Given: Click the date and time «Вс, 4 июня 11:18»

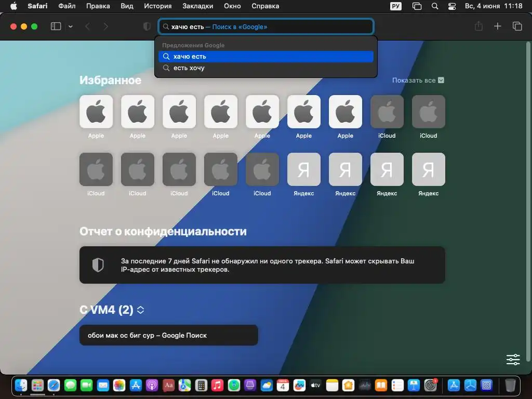Looking at the screenshot, I should point(494,6).
